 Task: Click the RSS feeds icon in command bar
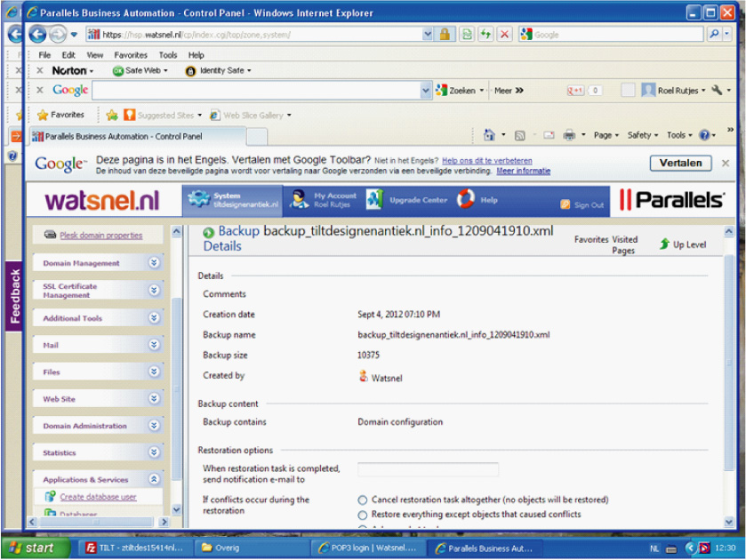pyautogui.click(x=519, y=136)
